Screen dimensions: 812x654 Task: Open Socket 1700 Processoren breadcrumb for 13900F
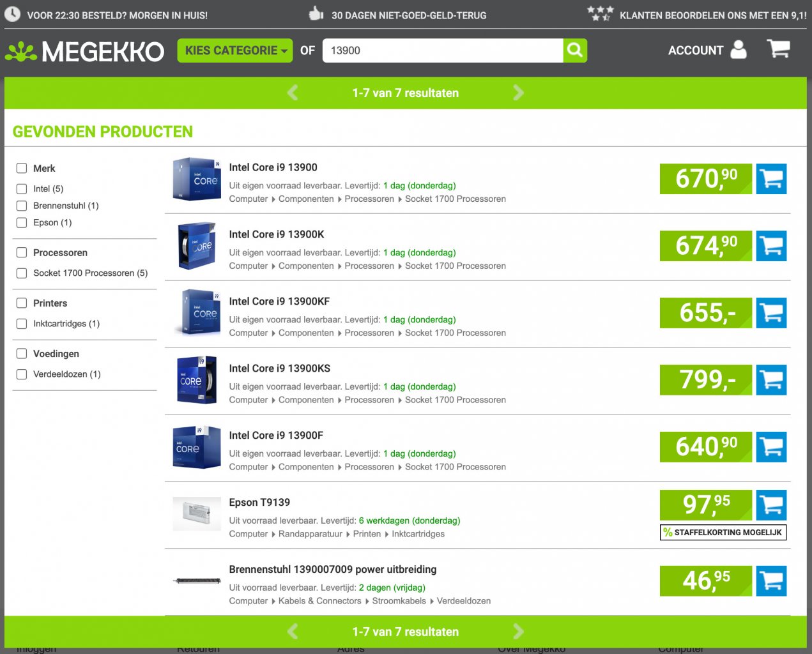pos(456,468)
